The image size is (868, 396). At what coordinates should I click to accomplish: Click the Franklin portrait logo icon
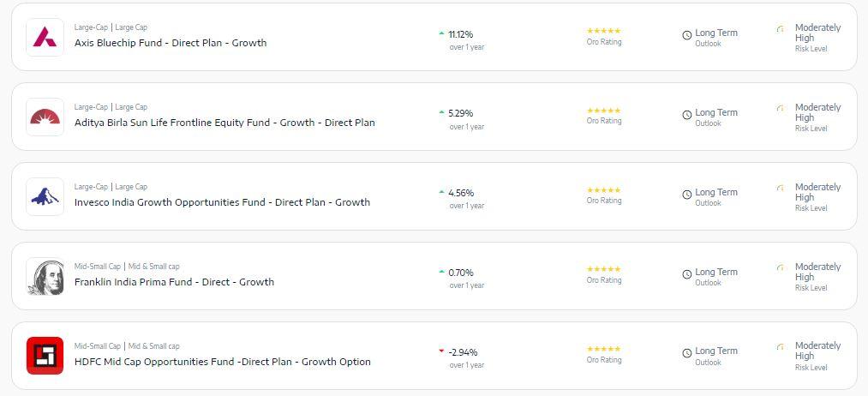pos(45,276)
